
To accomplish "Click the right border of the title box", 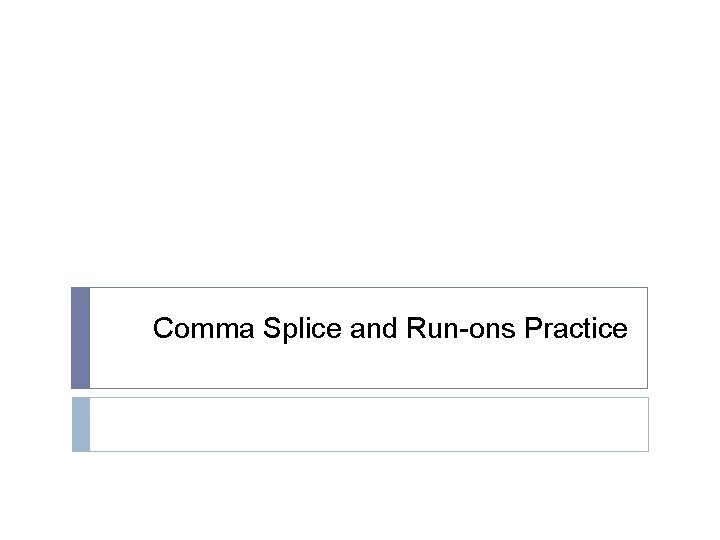I will (x=647, y=338).
